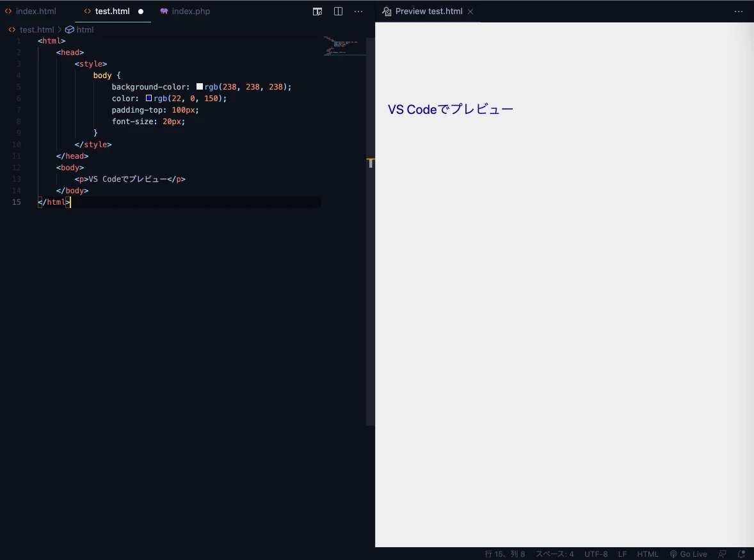Click the previewed text VS Codeでプレビュー
The width and height of the screenshot is (754, 560).
[451, 109]
